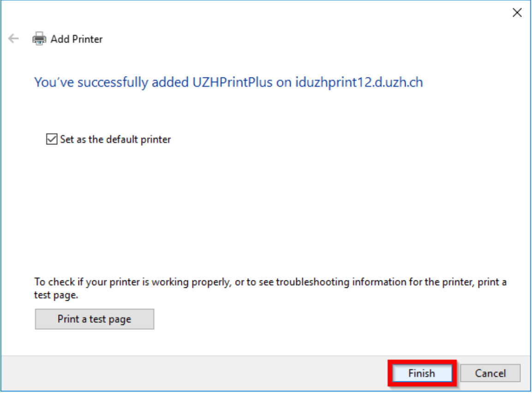Click Finish to complete printer setup

pos(422,373)
